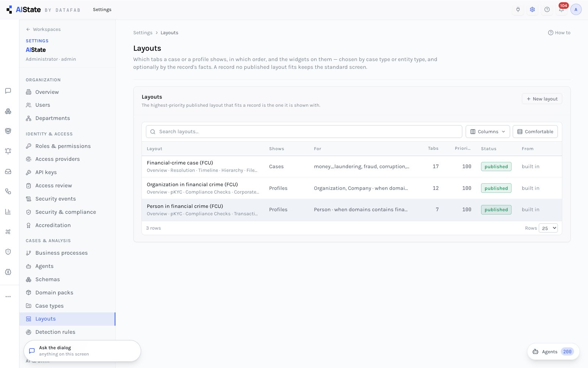588x368 pixels.
Task: Click Settings breadcrumb link
Action: pyautogui.click(x=143, y=33)
